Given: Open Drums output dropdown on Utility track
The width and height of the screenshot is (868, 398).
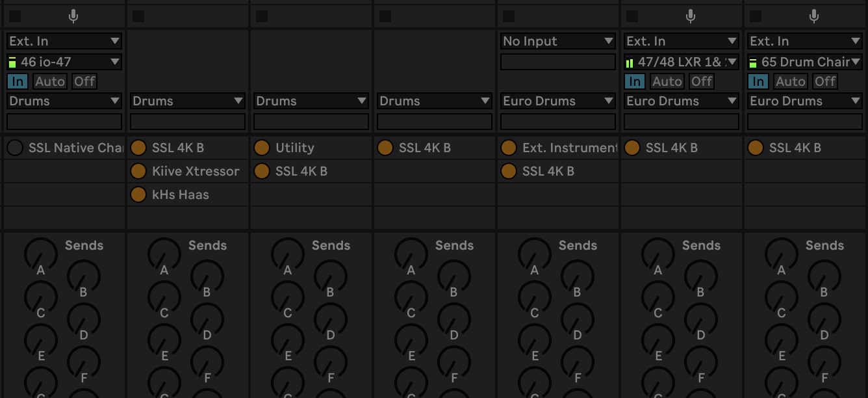Looking at the screenshot, I should pyautogui.click(x=311, y=101).
